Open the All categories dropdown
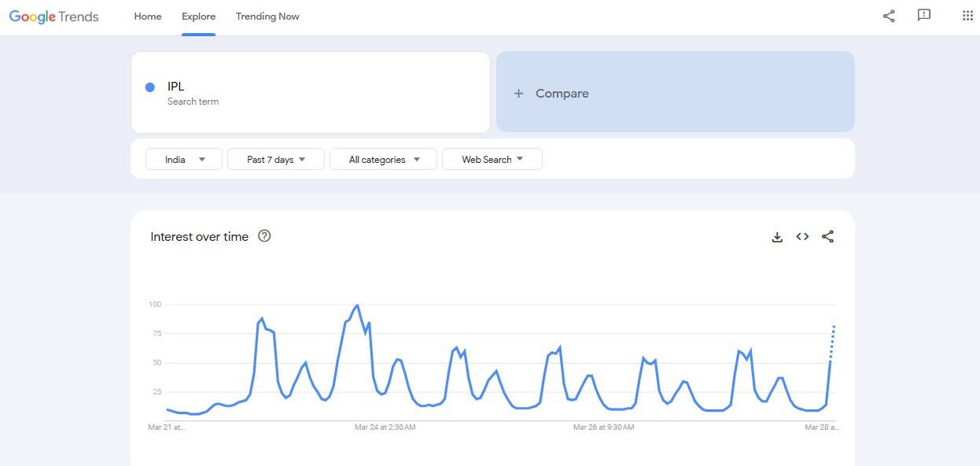This screenshot has height=466, width=980. [384, 159]
